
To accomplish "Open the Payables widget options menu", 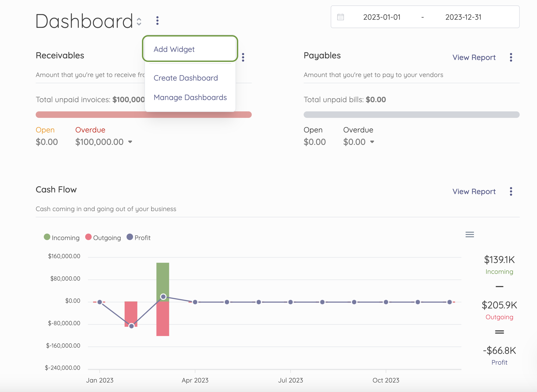I will 511,57.
